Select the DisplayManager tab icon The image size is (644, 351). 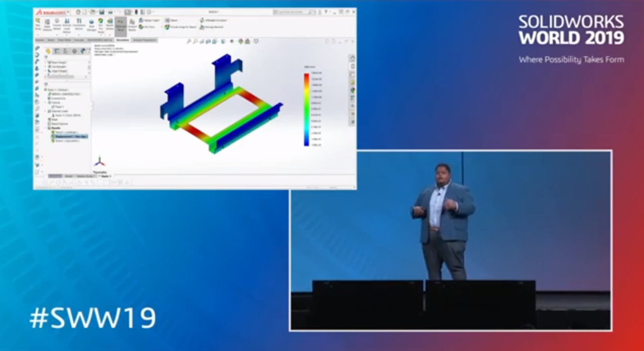(x=83, y=51)
